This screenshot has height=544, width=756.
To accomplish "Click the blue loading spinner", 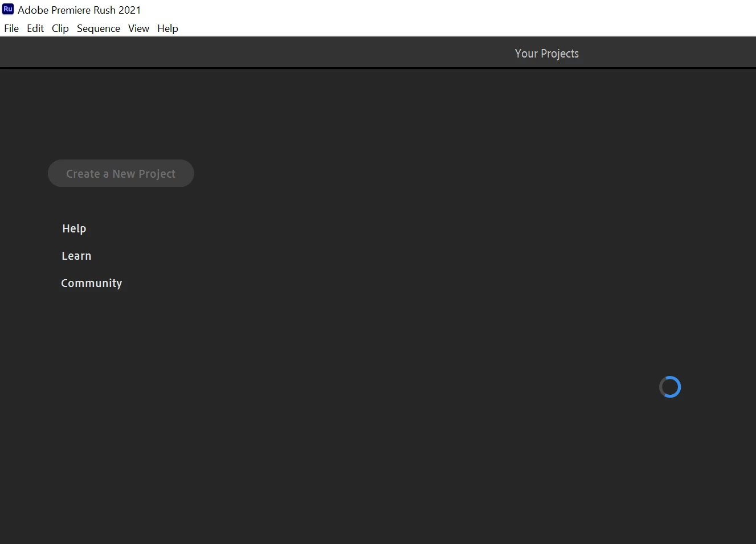I will click(670, 387).
